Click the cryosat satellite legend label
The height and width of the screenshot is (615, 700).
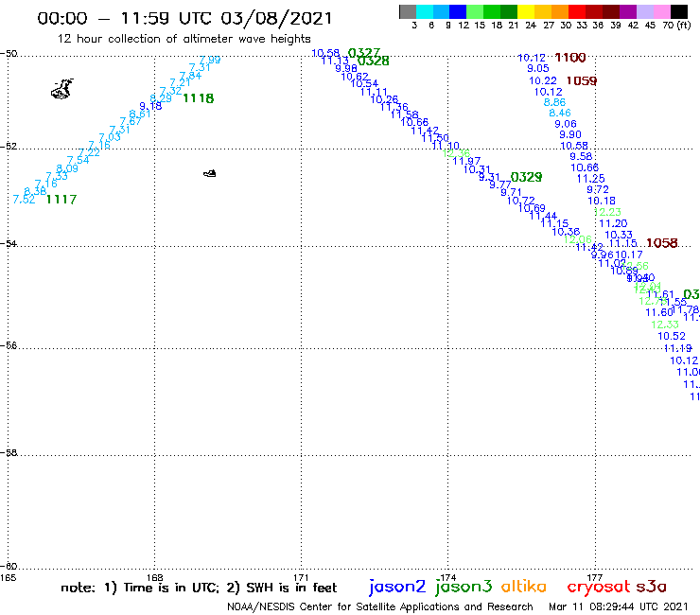coord(599,588)
